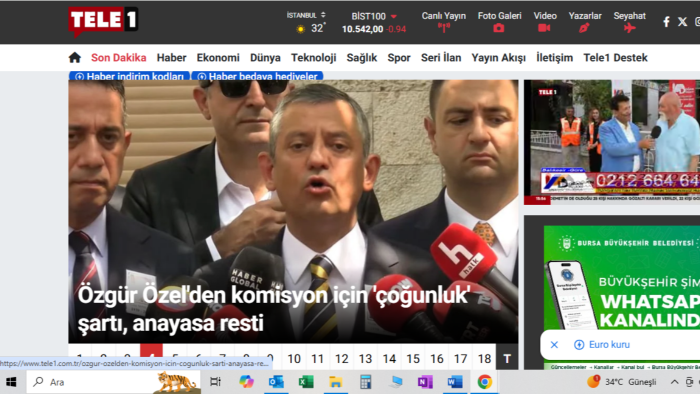Open the Sağlık menu item

[362, 58]
